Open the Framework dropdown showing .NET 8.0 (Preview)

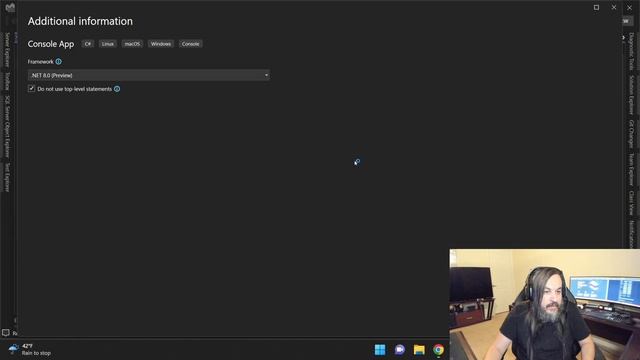[149, 75]
